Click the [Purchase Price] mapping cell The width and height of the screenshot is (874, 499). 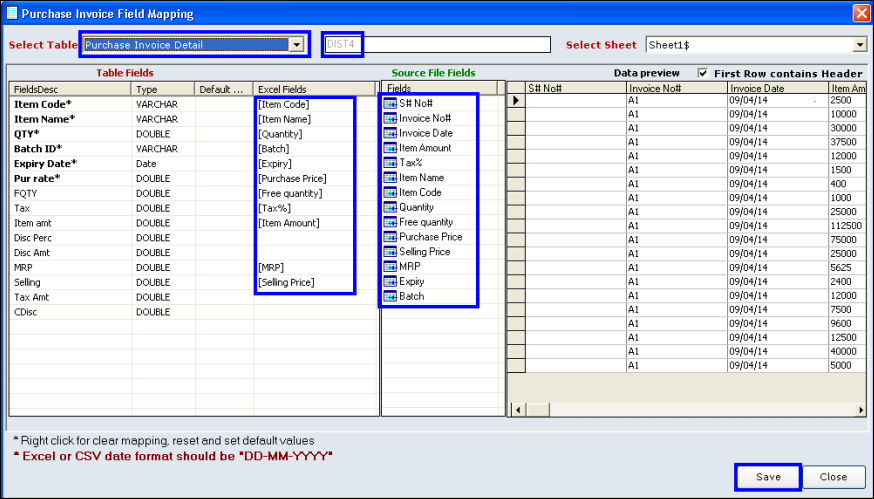[315, 178]
